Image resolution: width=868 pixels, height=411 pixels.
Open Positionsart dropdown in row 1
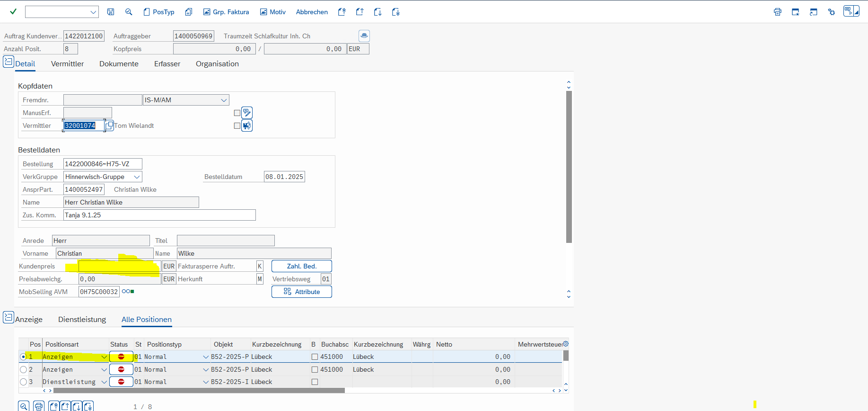tap(104, 357)
